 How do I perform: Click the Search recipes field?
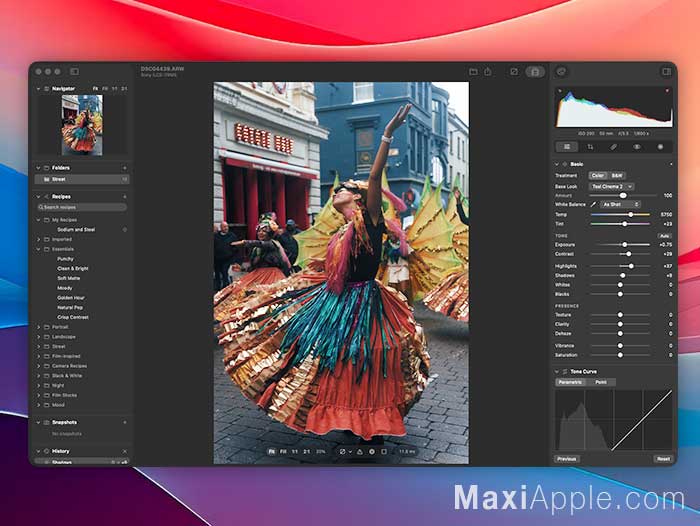[82, 207]
